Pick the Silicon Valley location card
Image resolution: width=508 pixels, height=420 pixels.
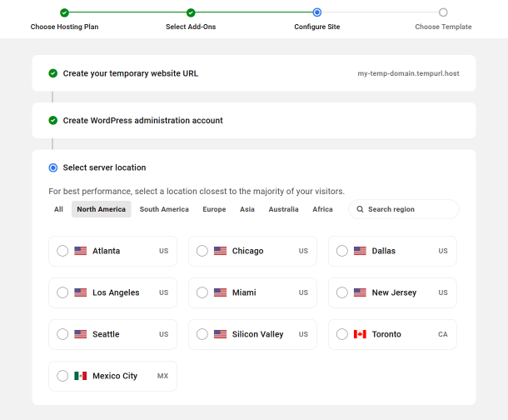(x=252, y=334)
